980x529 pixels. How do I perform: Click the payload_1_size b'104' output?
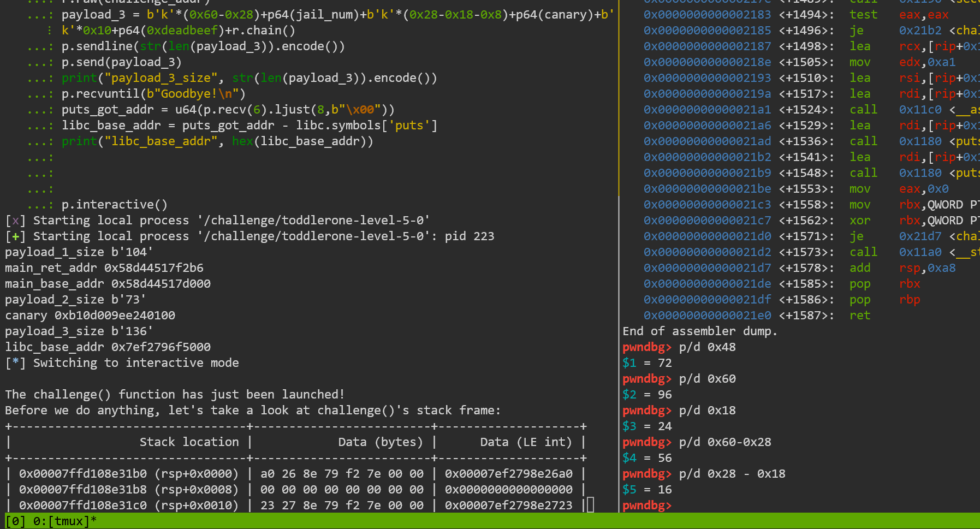tap(79, 252)
